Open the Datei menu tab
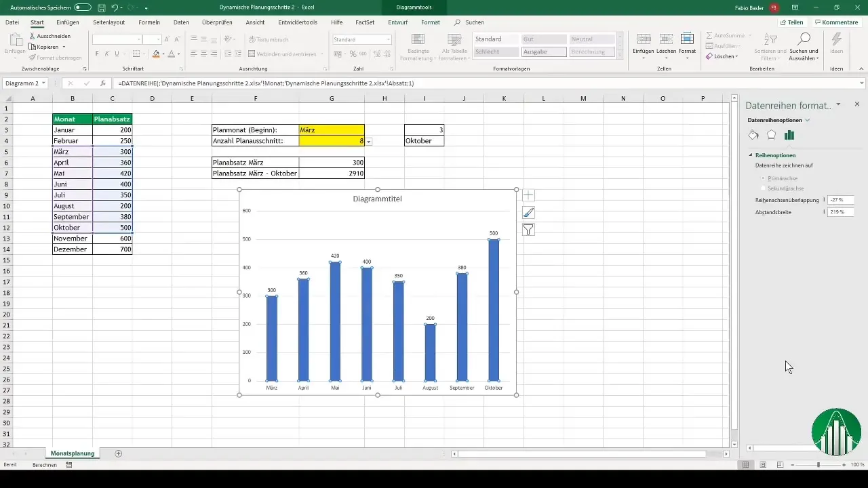 coord(12,22)
